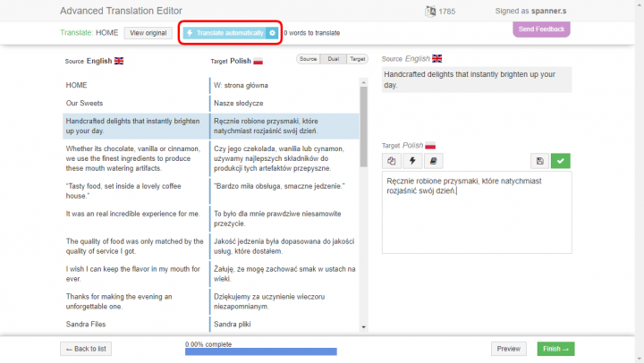Select the "Sandra pliki" translation
This screenshot has width=644, height=363.
(x=284, y=325)
